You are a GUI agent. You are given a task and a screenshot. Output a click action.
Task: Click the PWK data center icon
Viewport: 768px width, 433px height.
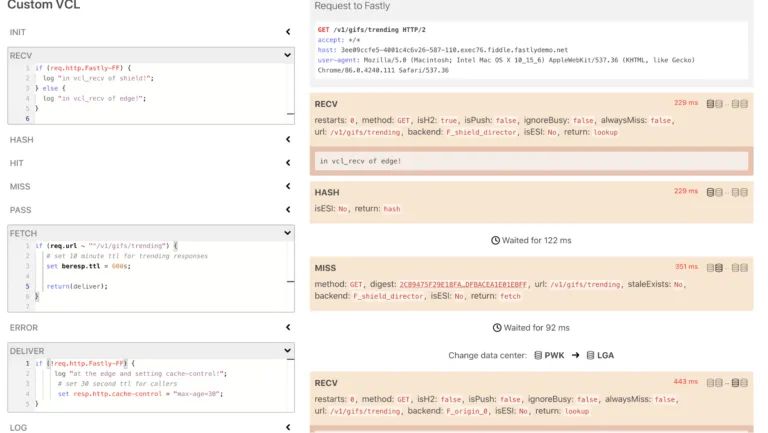coord(537,355)
